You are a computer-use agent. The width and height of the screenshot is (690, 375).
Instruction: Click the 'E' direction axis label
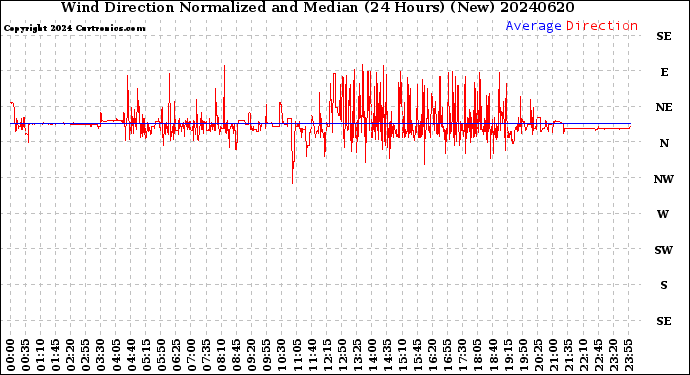[x=664, y=72]
